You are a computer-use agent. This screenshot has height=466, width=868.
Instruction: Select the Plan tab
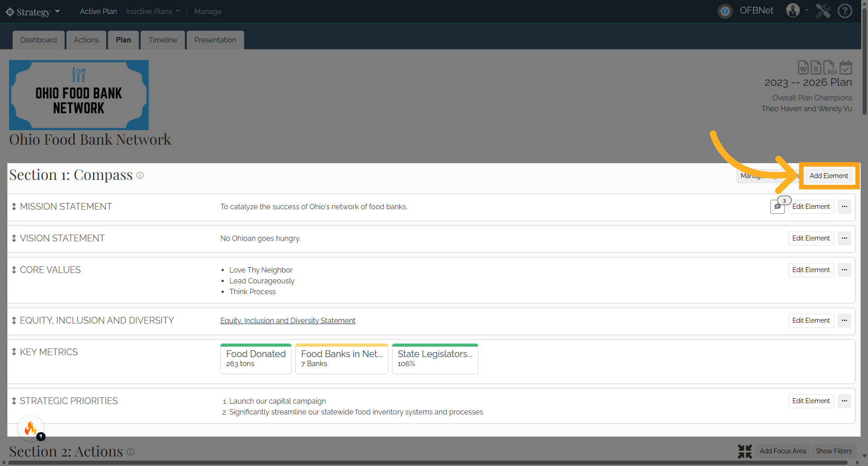tap(123, 40)
